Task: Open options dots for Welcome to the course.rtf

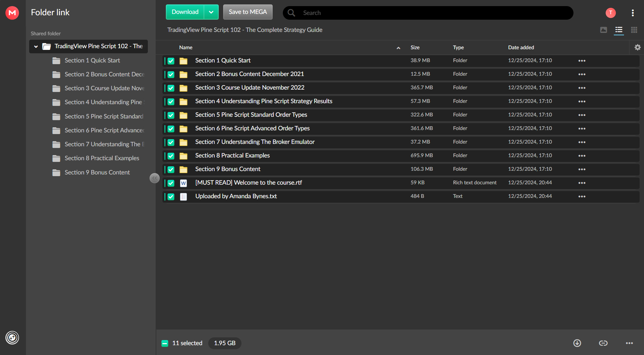Action: (x=582, y=183)
